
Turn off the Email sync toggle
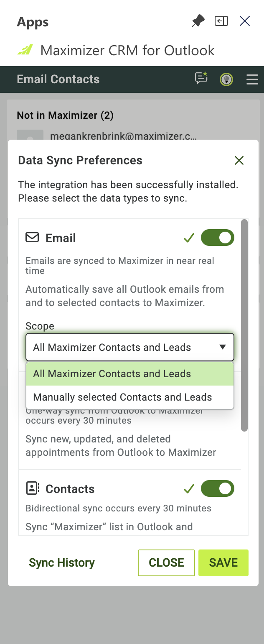218,238
